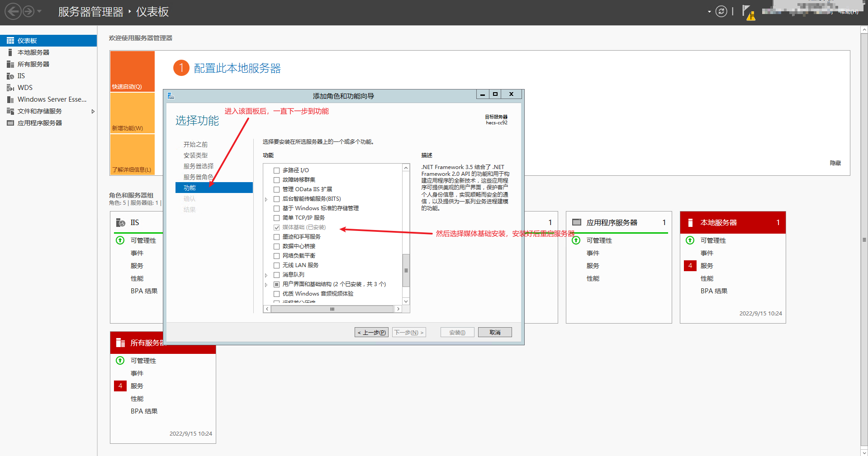
Task: Select 仪表板 in the left sidebar
Action: tap(48, 41)
